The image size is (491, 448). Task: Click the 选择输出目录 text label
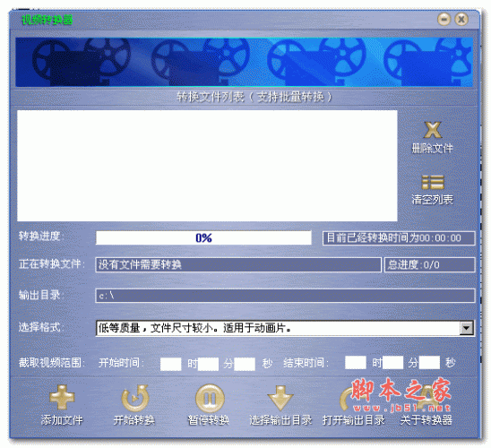(x=280, y=420)
